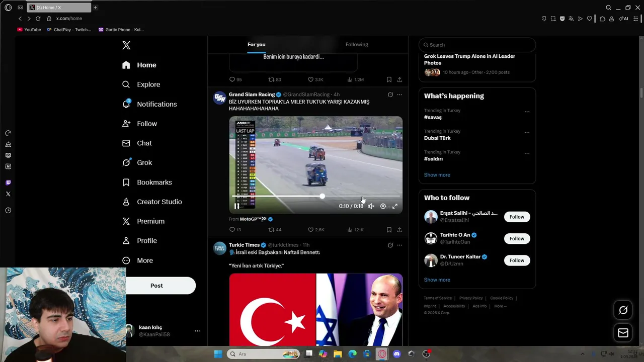Follow Dr. Tuncer Kaltar

pos(517,260)
